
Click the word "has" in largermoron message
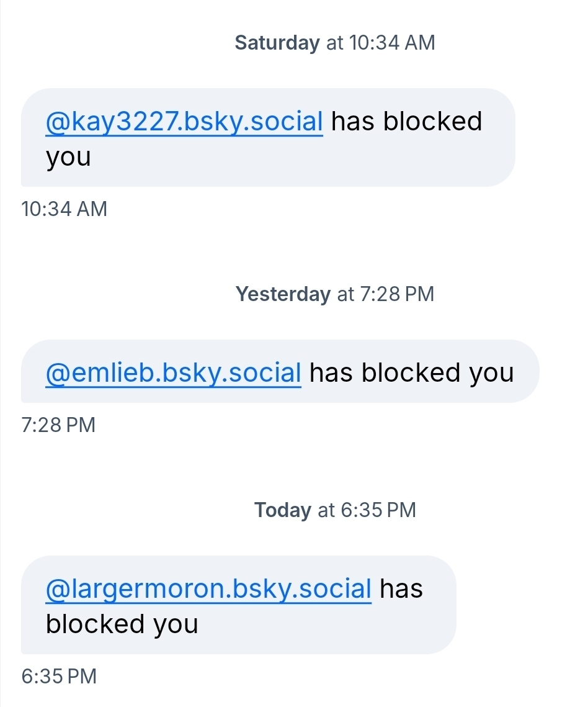pos(401,588)
